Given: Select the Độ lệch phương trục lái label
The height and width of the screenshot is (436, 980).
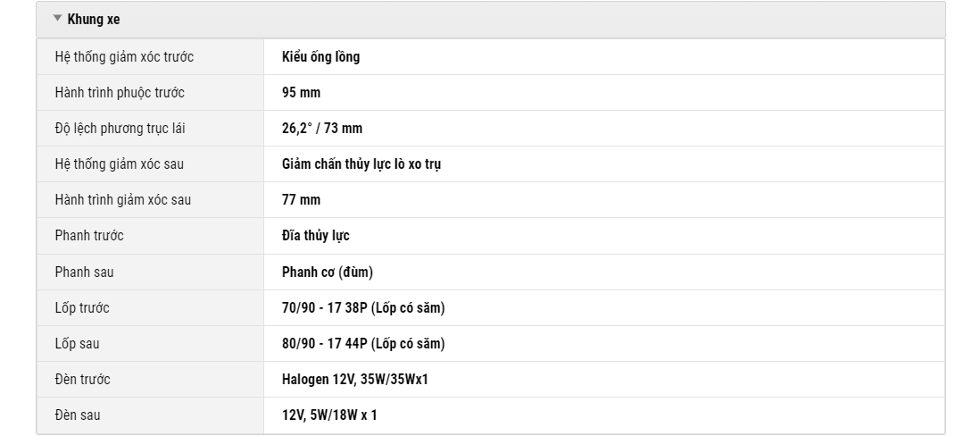Looking at the screenshot, I should [120, 129].
